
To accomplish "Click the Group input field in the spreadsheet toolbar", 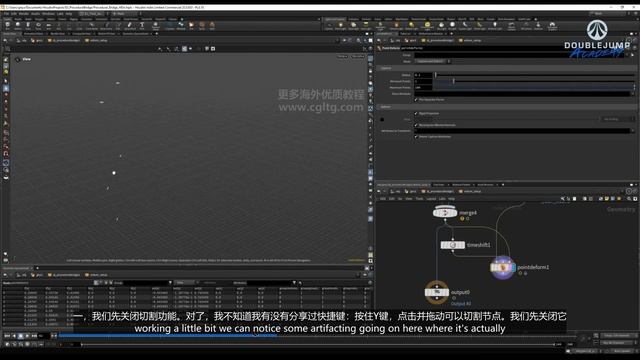I will (145, 283).
